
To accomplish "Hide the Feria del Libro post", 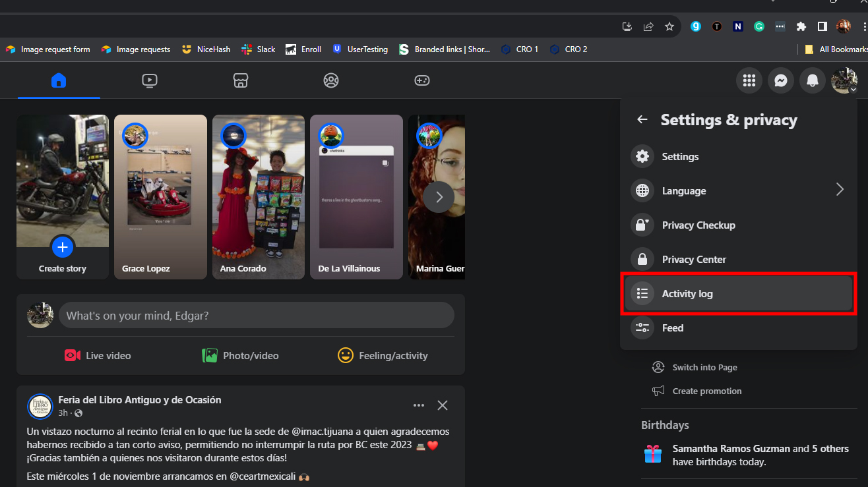I will (443, 405).
